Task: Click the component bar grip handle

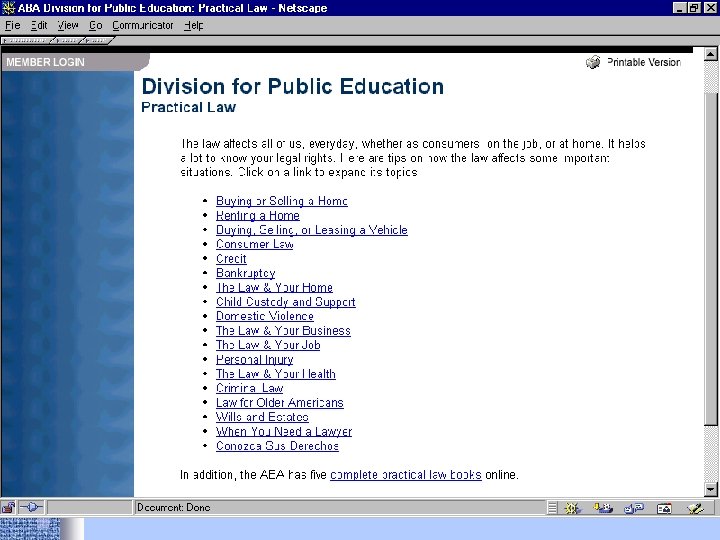Action: [x=552, y=508]
